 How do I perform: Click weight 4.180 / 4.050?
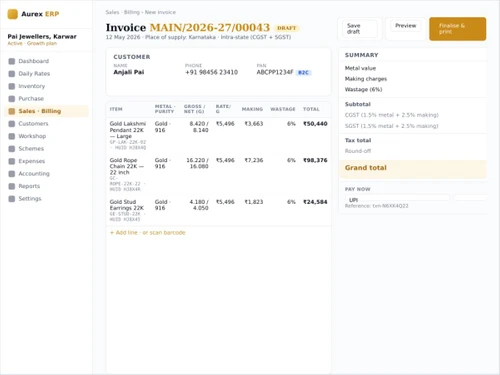[199, 205]
